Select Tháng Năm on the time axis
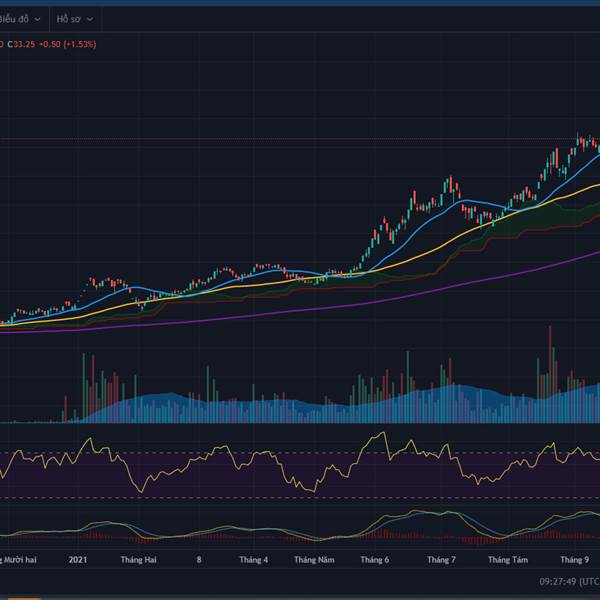Viewport: 600px width, 600px height. [x=313, y=560]
